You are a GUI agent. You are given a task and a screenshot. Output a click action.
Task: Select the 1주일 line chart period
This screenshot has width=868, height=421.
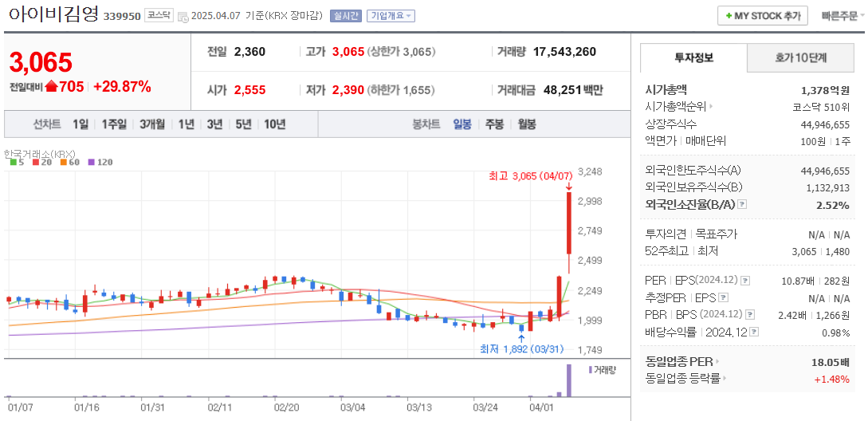point(114,124)
